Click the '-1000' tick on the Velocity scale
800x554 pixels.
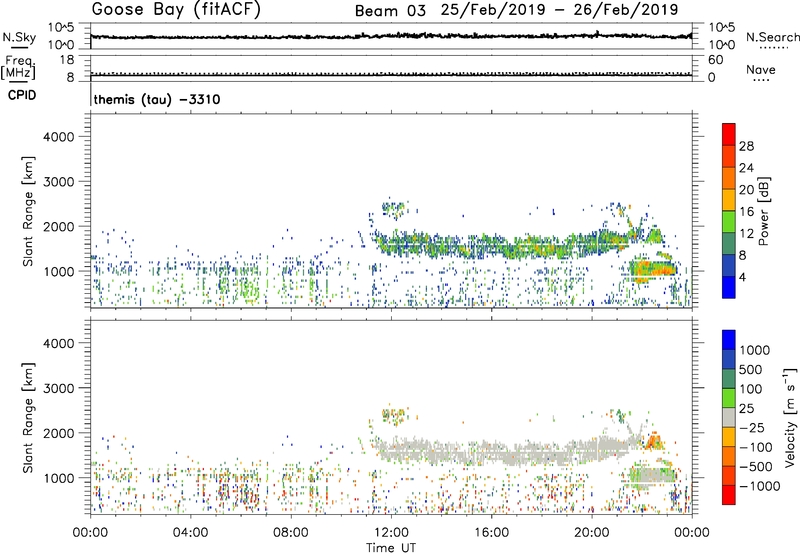pyautogui.click(x=759, y=486)
